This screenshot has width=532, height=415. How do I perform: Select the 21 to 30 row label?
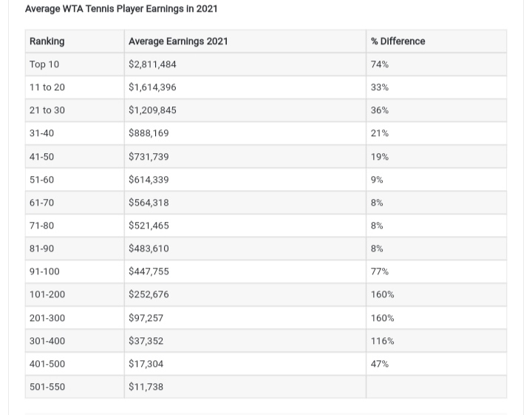pyautogui.click(x=47, y=110)
